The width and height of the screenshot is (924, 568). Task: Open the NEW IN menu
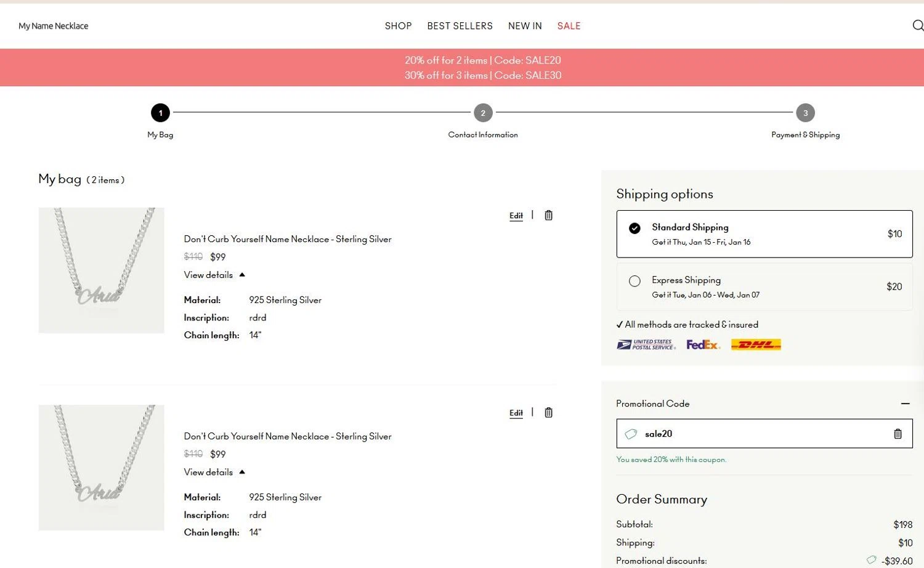525,26
